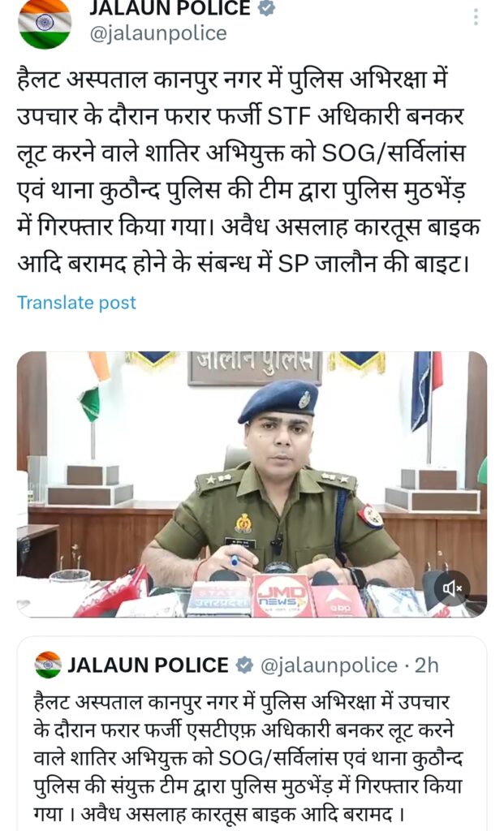The width and height of the screenshot is (504, 831).
Task: Open the quoted post's @jalaunpolice handle
Action: 329,665
